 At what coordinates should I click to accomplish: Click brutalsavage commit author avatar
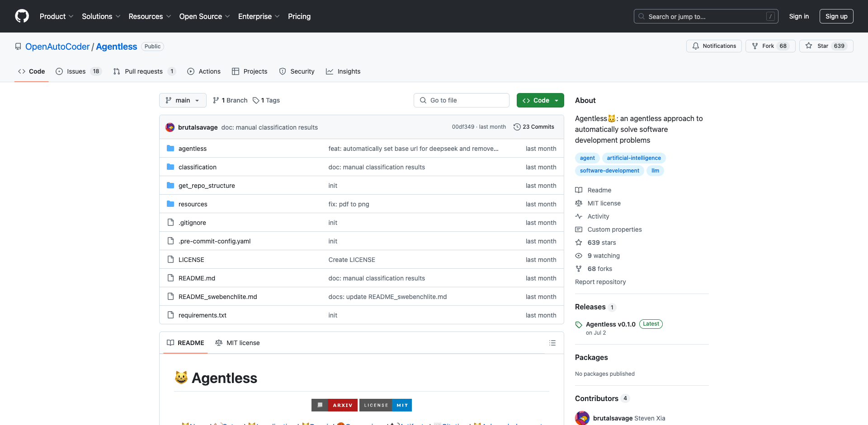coord(170,127)
